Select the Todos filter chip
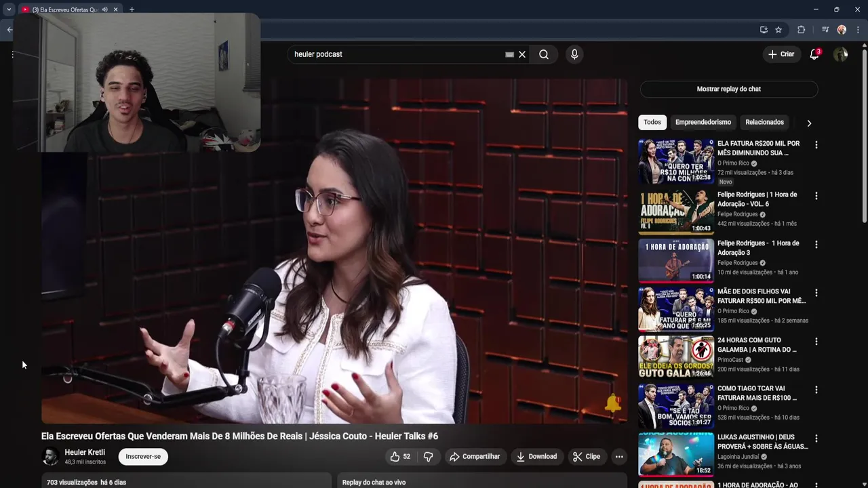 coord(652,122)
